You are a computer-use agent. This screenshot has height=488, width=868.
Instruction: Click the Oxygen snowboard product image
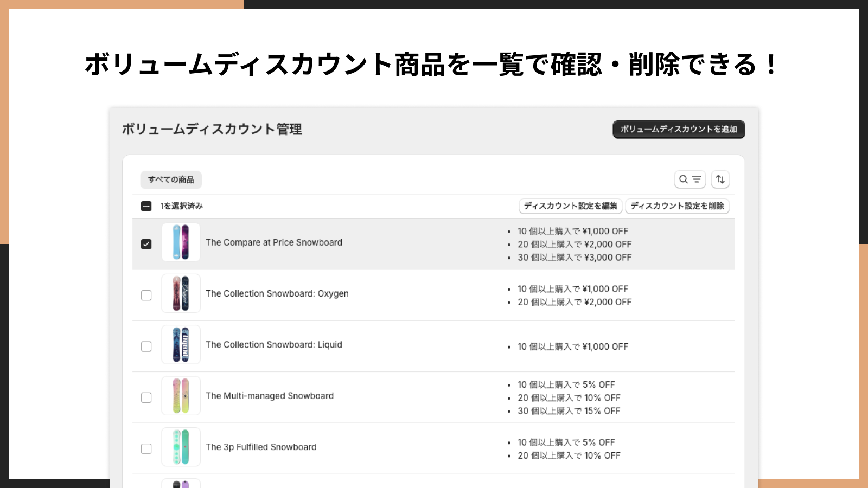(x=181, y=294)
